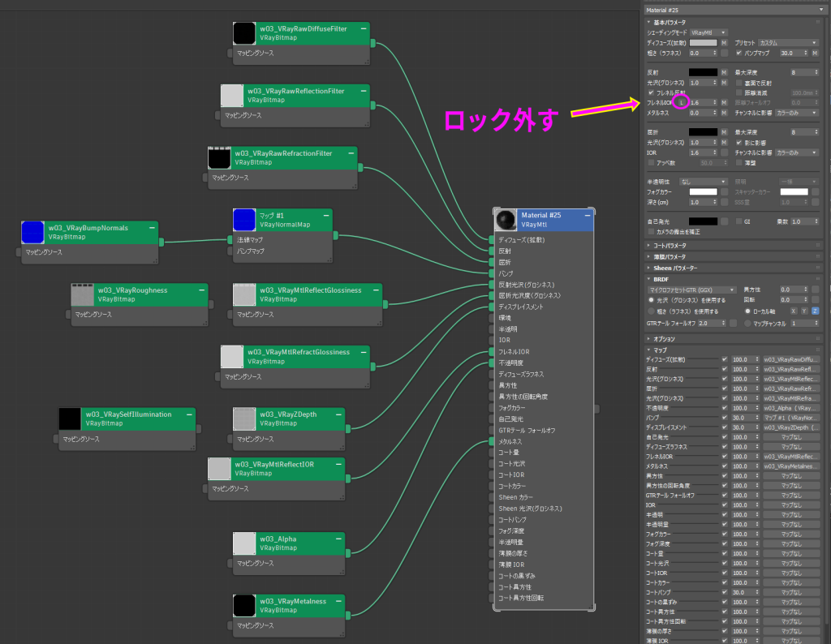Viewport: 831px width, 644px height.
Task: Select the Z local axis button in BRDF
Action: click(815, 311)
